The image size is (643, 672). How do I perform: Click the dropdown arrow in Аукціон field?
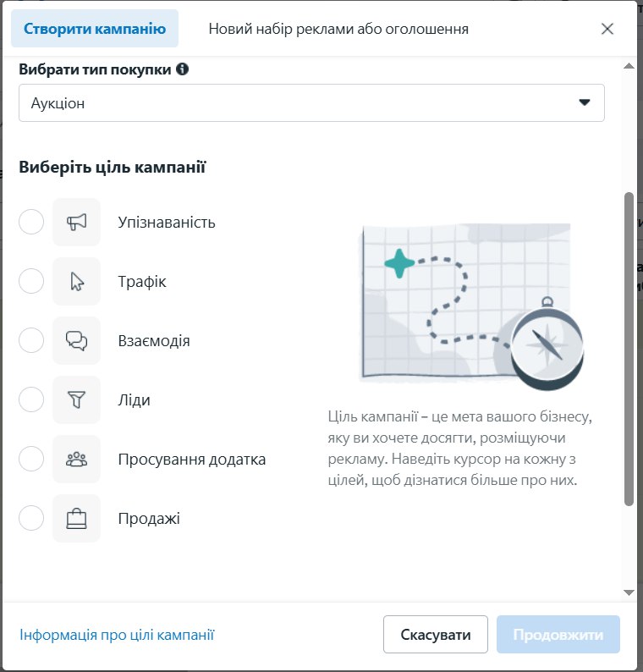click(x=584, y=103)
